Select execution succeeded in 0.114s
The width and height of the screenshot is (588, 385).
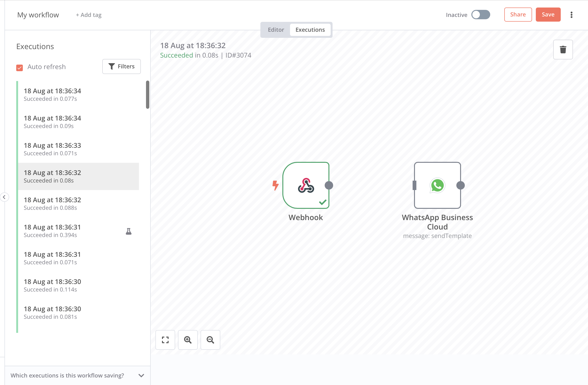click(x=79, y=285)
